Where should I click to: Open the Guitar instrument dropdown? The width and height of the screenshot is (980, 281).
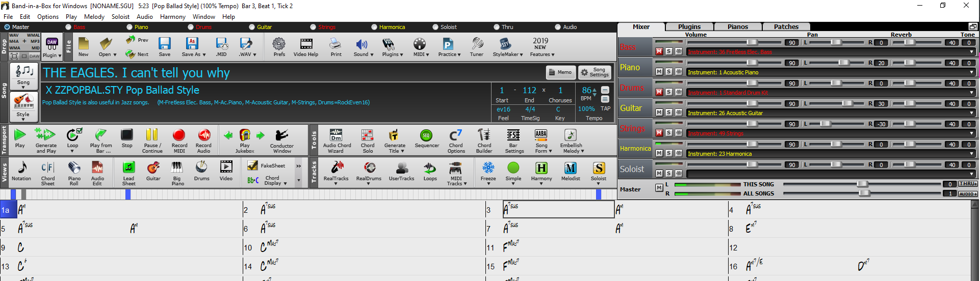(x=971, y=113)
